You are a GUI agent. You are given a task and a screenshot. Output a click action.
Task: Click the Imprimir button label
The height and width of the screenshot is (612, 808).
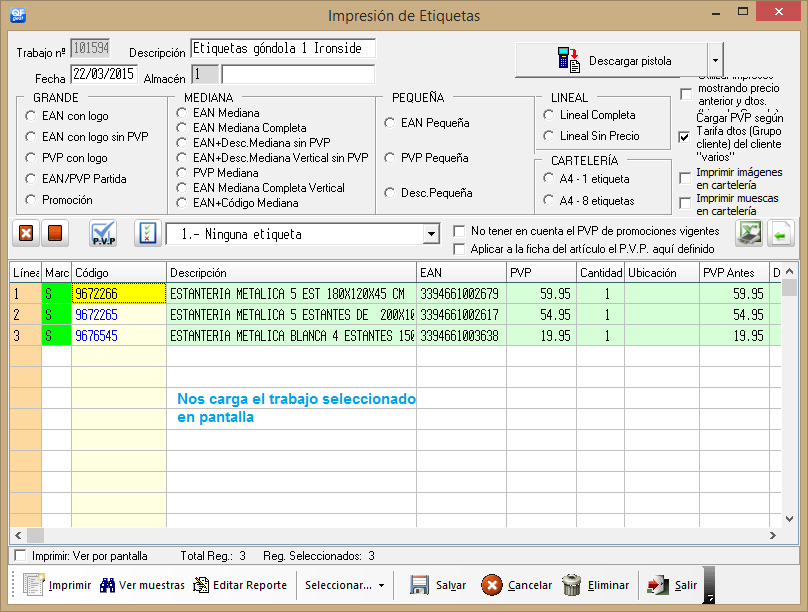coord(70,585)
